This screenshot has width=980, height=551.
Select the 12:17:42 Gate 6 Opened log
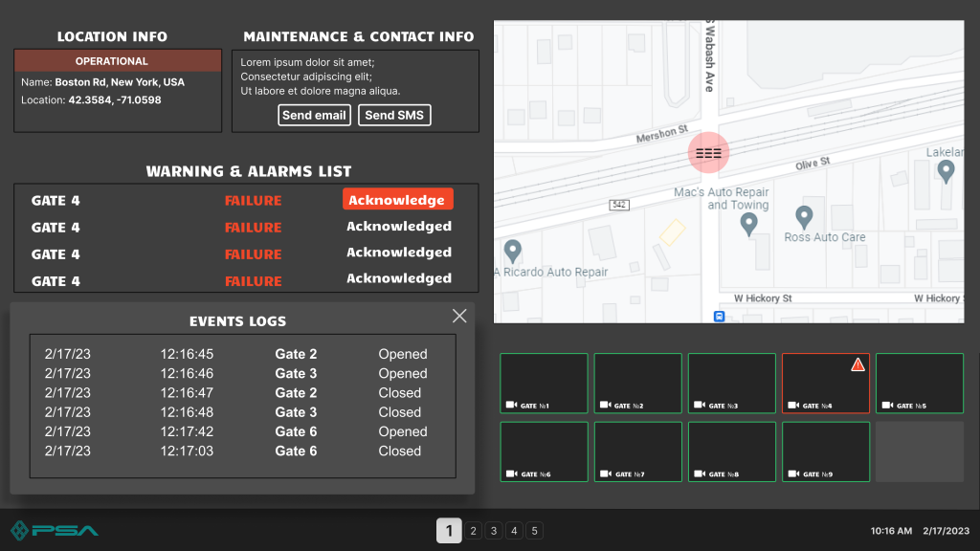[242, 431]
